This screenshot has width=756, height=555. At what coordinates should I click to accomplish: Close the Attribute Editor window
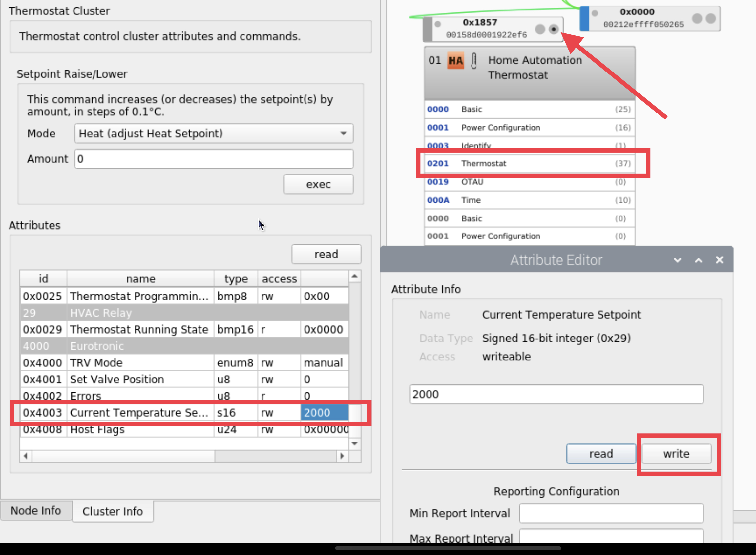719,260
